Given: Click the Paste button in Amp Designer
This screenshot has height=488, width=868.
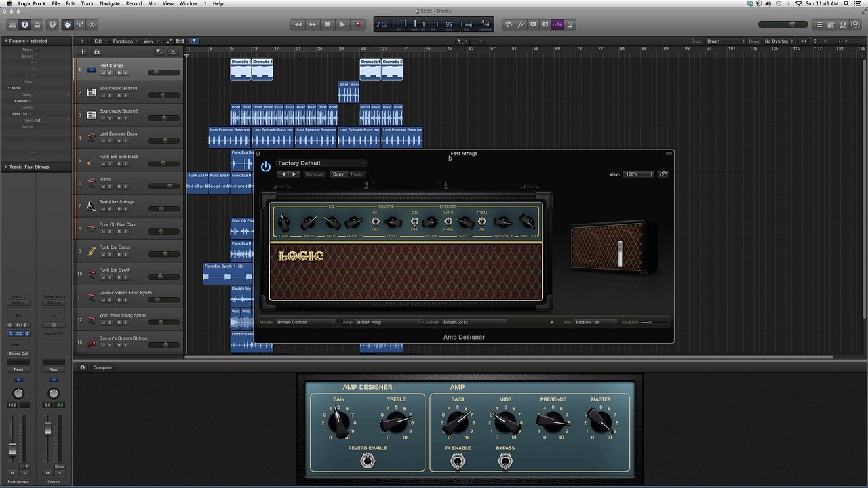Looking at the screenshot, I should 356,174.
